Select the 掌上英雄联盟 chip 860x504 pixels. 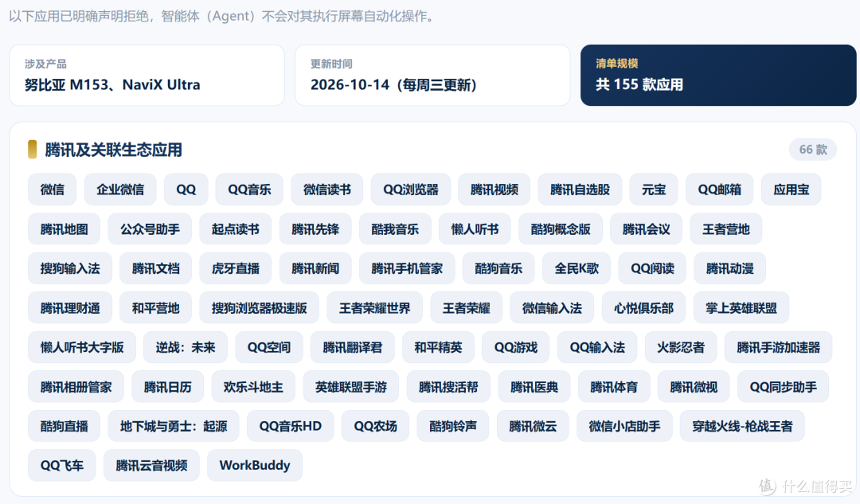(x=741, y=308)
